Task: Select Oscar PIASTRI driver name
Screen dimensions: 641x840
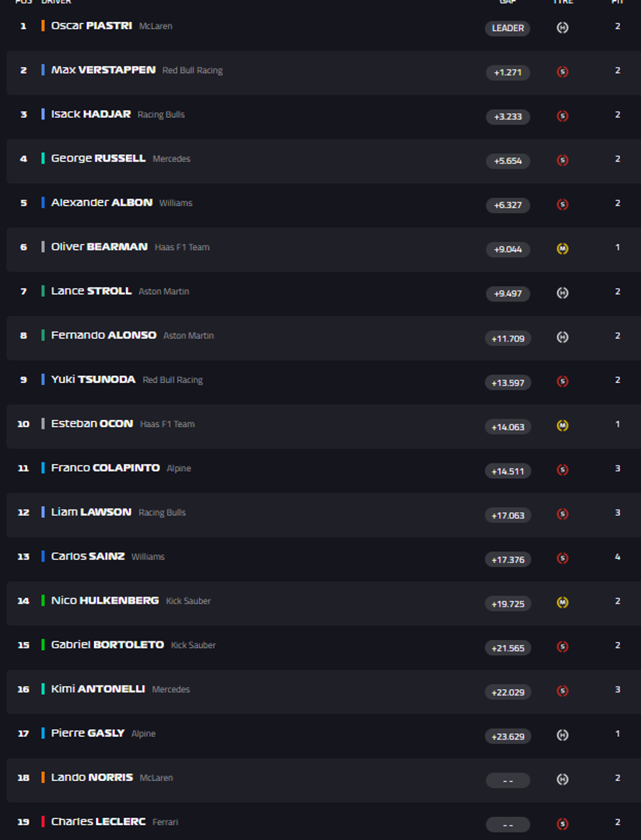Action: tap(92, 26)
